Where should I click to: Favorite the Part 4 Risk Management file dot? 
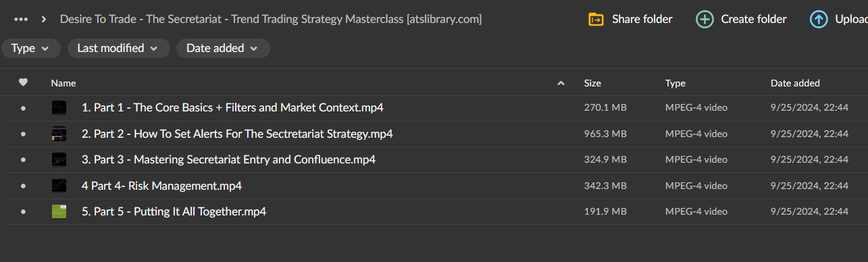pyautogui.click(x=23, y=186)
